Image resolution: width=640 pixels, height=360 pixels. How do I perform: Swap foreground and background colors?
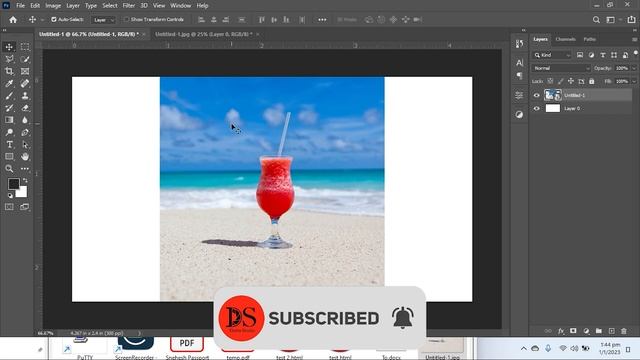[25, 180]
